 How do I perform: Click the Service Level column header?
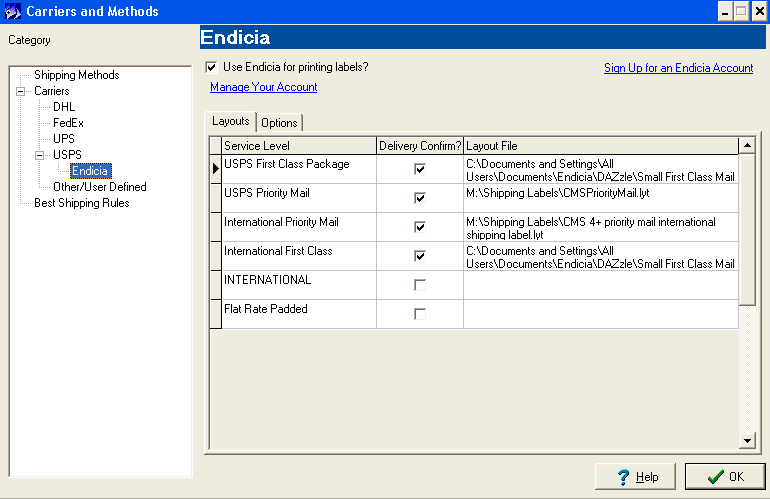(x=299, y=146)
